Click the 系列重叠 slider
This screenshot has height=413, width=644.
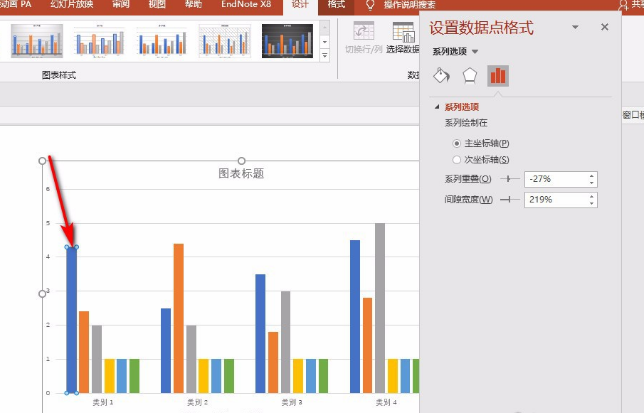click(510, 179)
